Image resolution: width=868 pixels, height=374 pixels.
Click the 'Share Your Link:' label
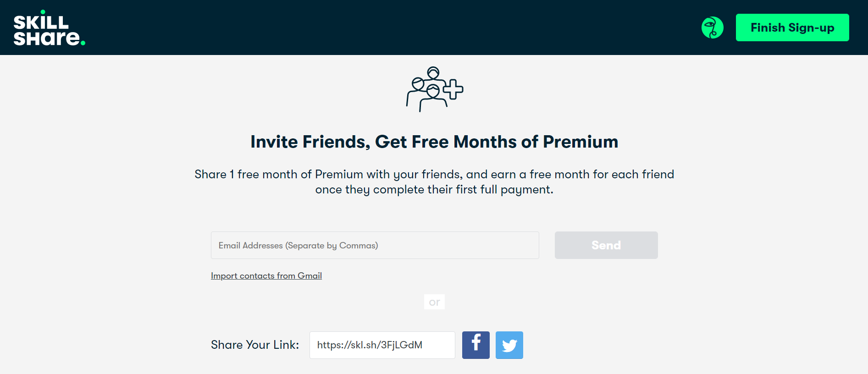[x=254, y=345]
